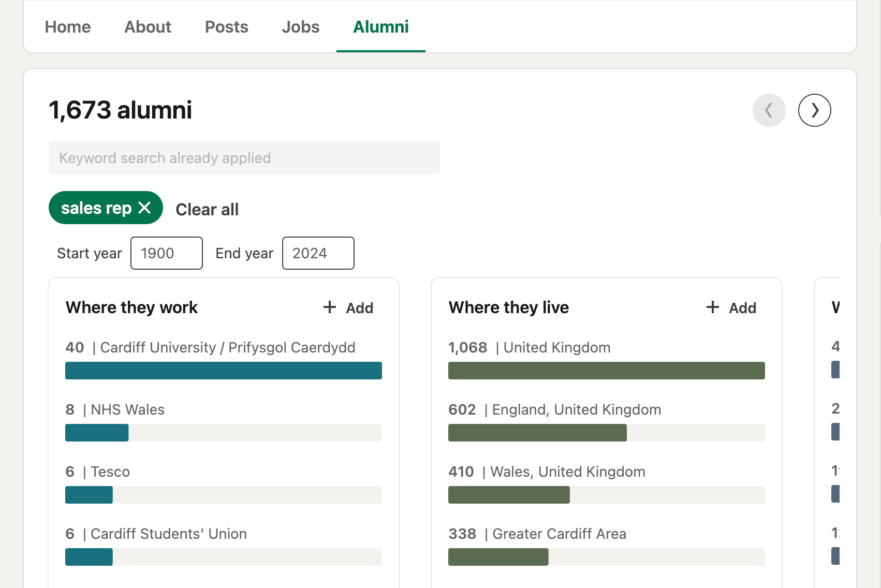
Task: Select the Cardiff University bar
Action: 224,371
